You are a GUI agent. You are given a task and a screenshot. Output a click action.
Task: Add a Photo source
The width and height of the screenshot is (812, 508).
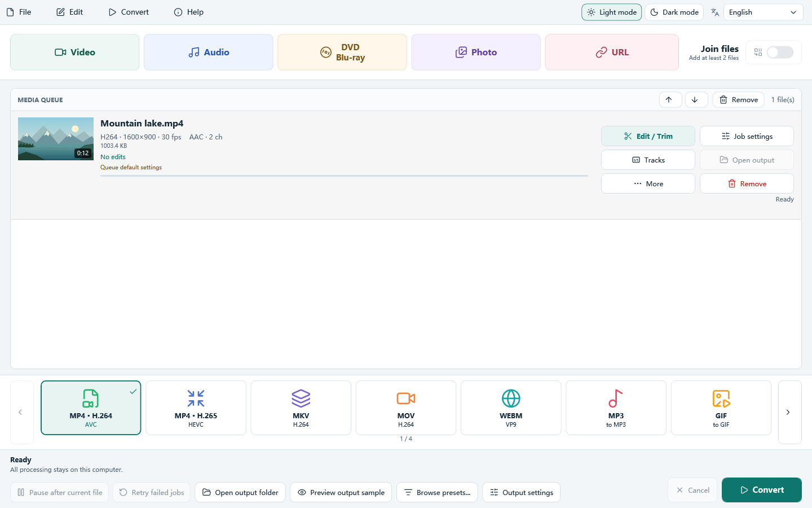pyautogui.click(x=476, y=52)
